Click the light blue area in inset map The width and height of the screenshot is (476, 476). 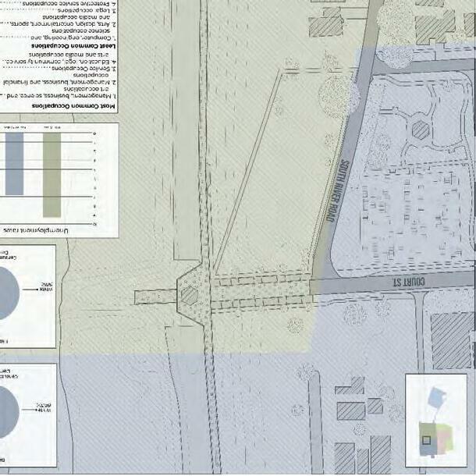click(437, 397)
